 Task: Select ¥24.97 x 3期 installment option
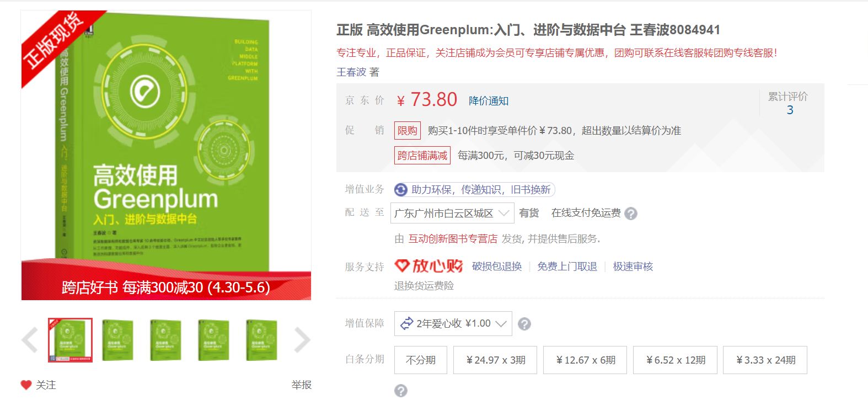click(x=495, y=360)
